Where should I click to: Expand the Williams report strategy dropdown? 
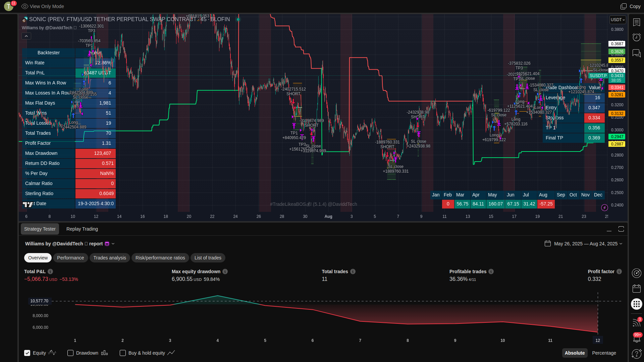(113, 244)
